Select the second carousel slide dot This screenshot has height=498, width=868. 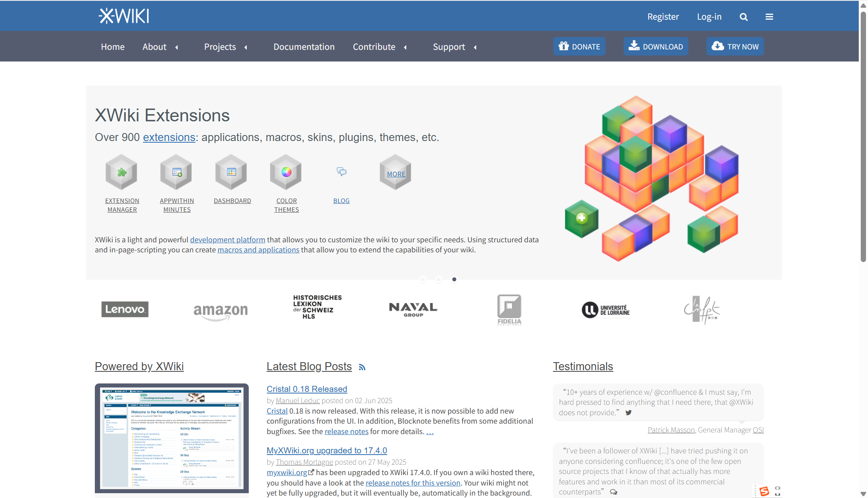click(x=438, y=279)
